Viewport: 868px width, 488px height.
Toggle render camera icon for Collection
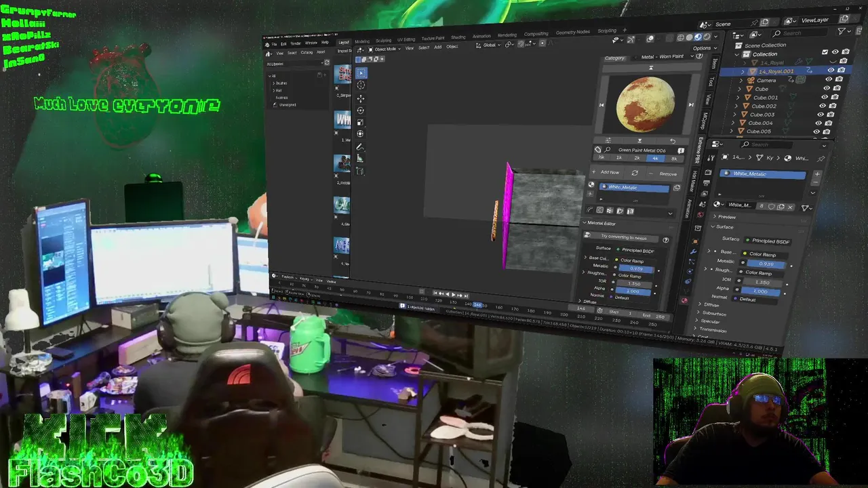coord(844,52)
